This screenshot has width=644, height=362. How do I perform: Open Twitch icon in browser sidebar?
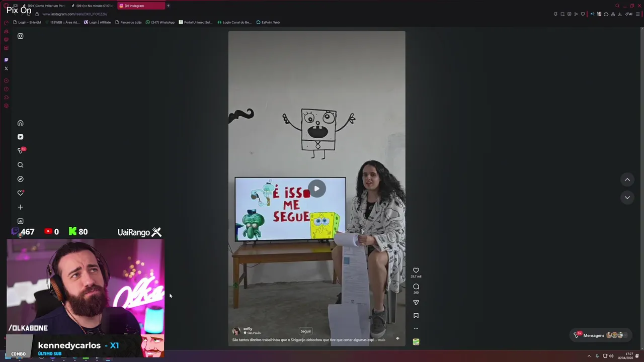(x=6, y=60)
